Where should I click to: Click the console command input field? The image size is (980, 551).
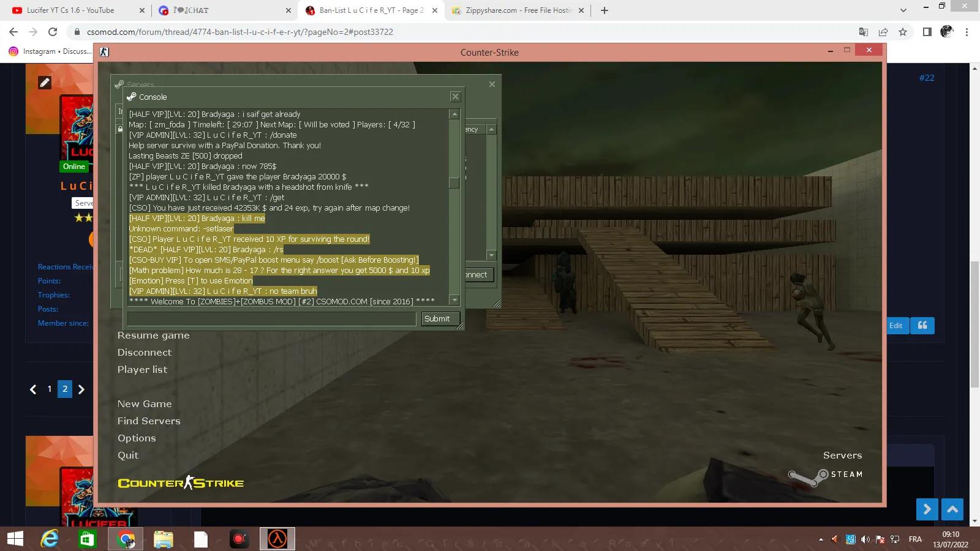(271, 319)
